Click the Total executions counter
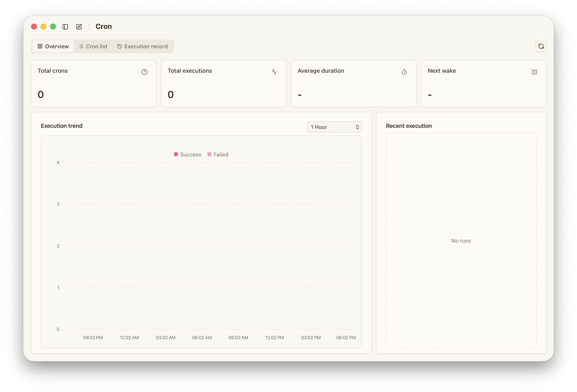Image resolution: width=577 pixels, height=392 pixels. tap(171, 94)
